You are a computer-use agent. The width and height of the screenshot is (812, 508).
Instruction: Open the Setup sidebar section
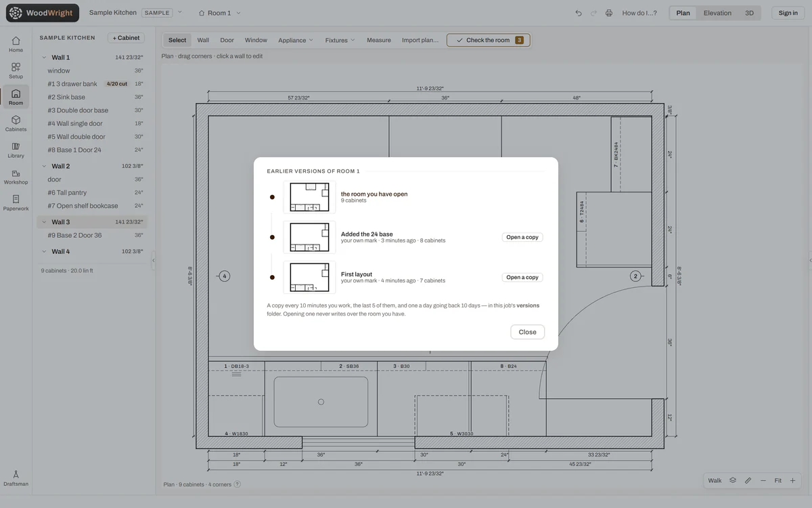[16, 70]
